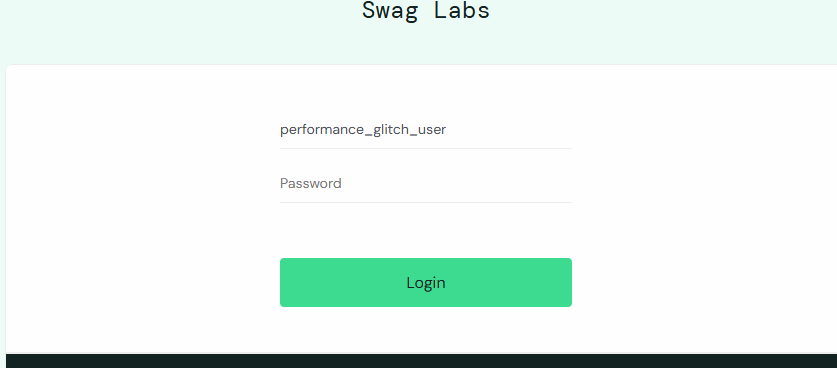837x368 pixels.
Task: Click the empty area after the username text
Action: coord(509,130)
